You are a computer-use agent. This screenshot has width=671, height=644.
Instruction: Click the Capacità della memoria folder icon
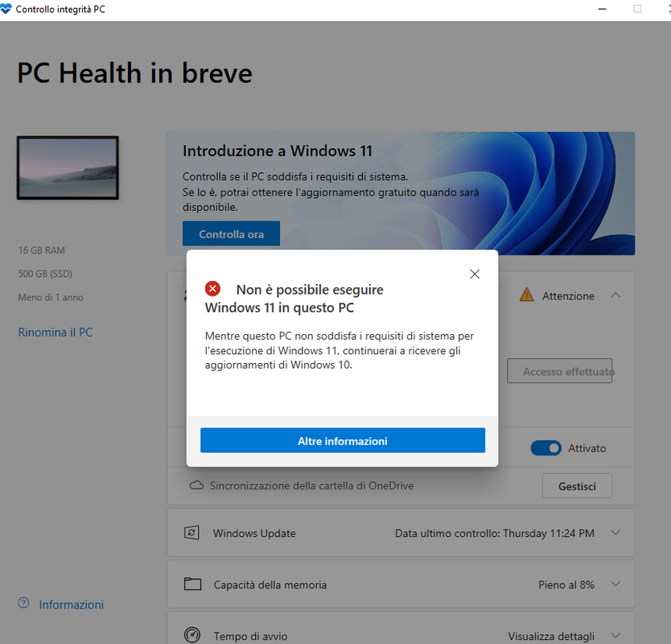click(192, 584)
